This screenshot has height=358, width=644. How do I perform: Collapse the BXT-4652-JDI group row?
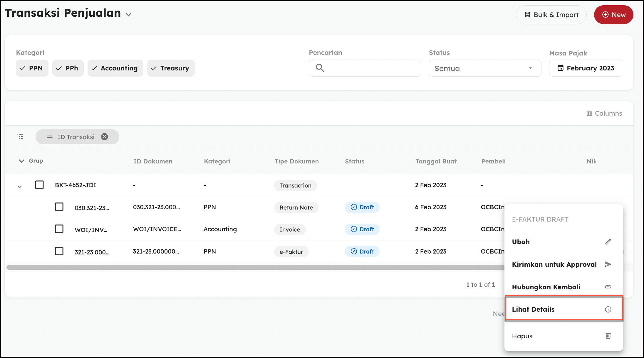(20, 187)
